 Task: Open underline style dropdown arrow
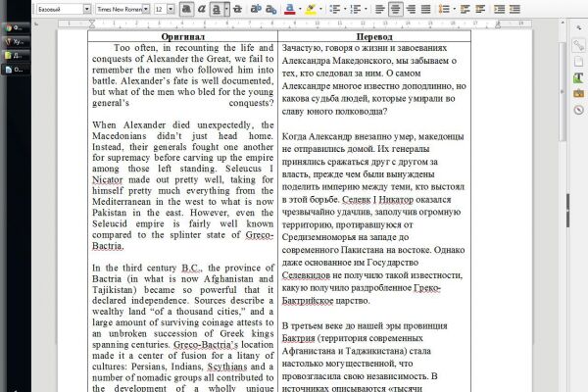tap(226, 9)
